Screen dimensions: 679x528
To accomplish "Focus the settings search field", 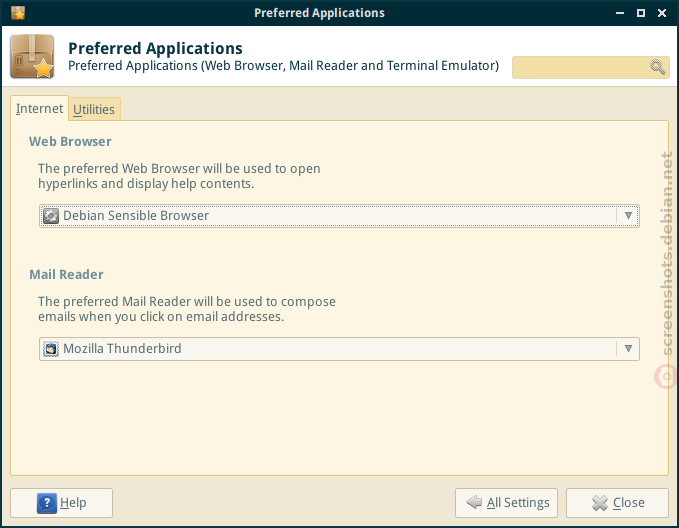I will pos(591,67).
